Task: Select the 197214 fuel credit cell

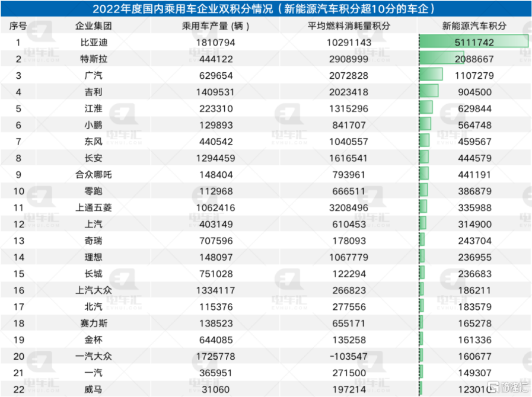Action: (349, 390)
